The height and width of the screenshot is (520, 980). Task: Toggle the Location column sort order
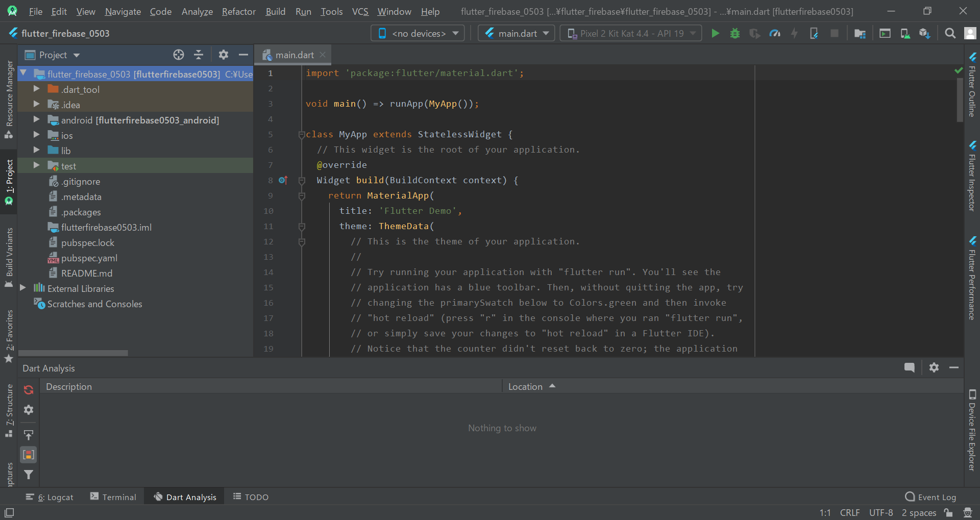tap(531, 386)
